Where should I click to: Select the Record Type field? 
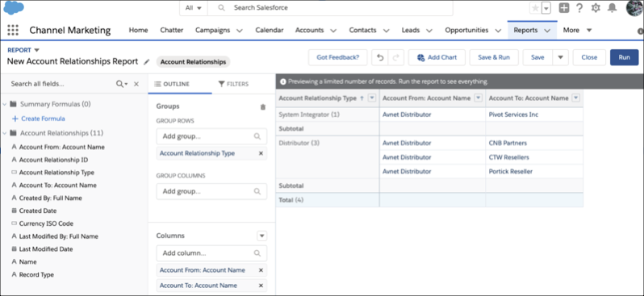(36, 275)
